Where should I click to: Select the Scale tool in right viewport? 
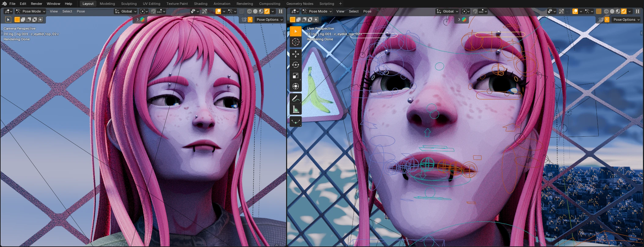[x=295, y=76]
